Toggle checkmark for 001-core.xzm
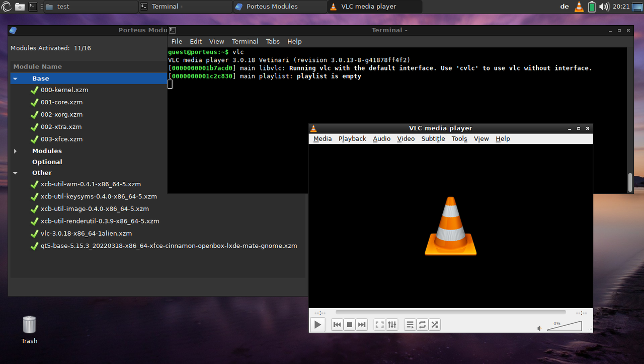 (34, 102)
